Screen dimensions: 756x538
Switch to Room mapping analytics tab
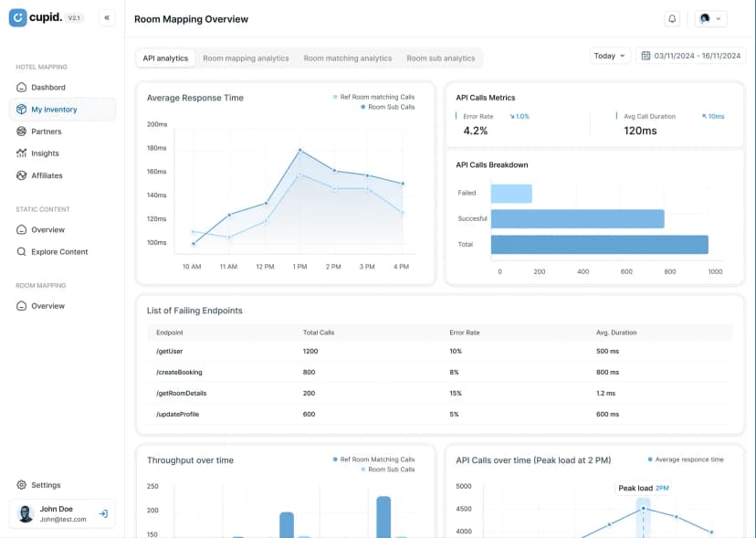pos(246,58)
